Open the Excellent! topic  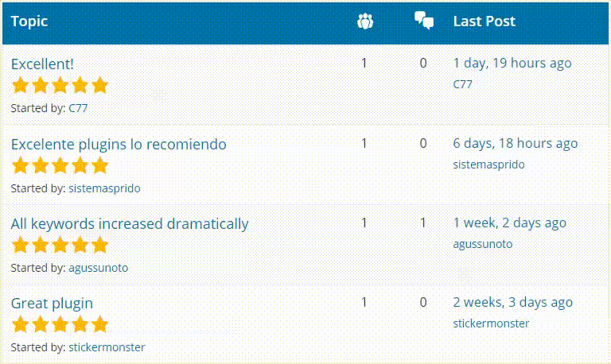(x=42, y=64)
